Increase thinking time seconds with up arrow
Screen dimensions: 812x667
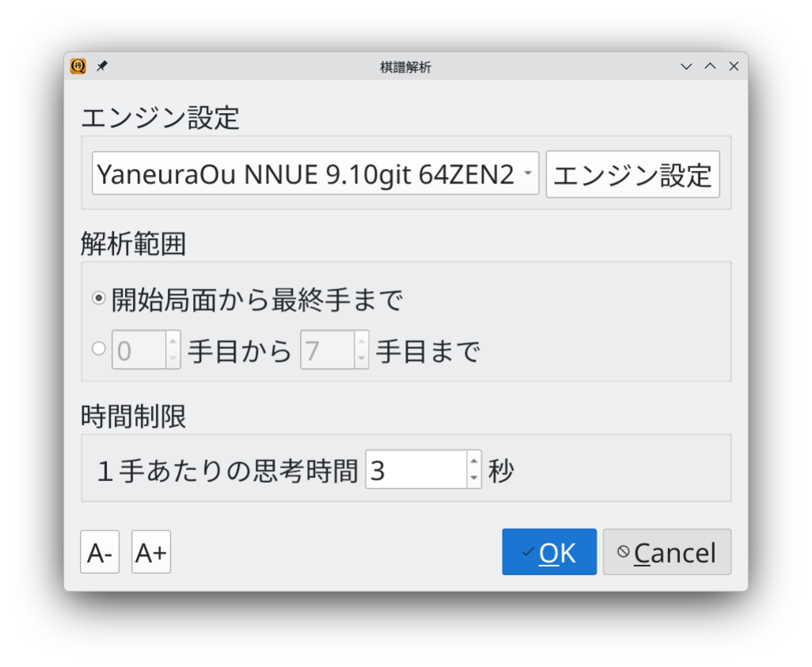473,461
